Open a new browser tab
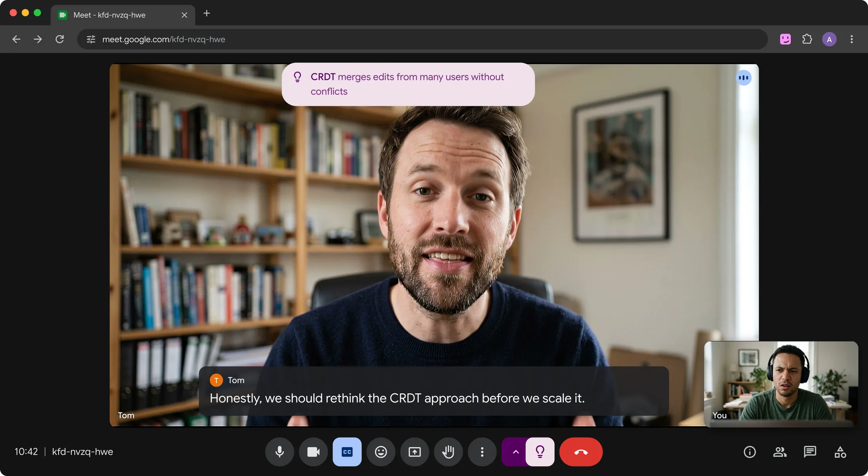The height and width of the screenshot is (476, 868). (x=207, y=13)
